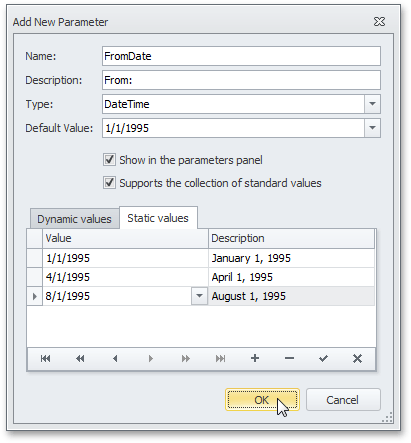Image resolution: width=411 pixels, height=443 pixels.
Task: Go to first record in navigator
Action: tap(45, 359)
